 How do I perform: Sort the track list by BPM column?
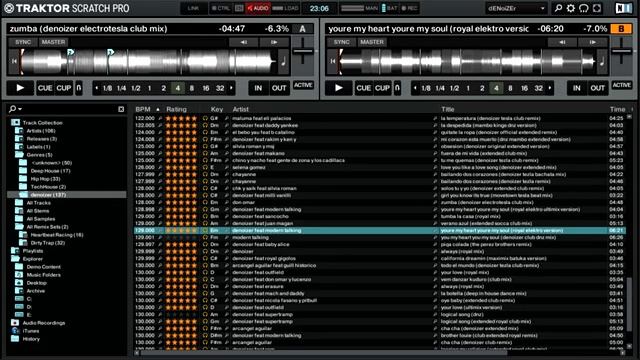[x=143, y=109]
